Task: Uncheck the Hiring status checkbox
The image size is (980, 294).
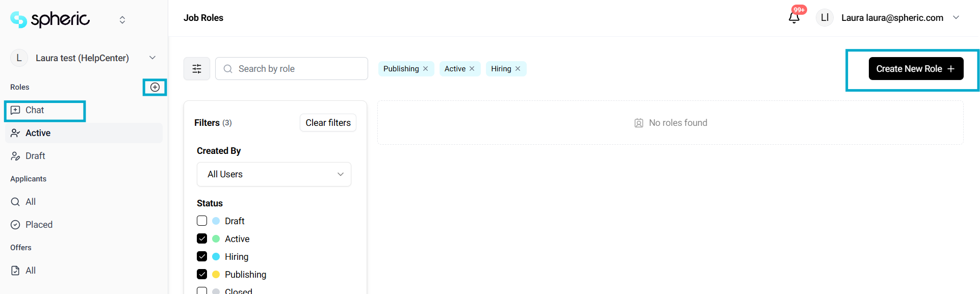Action: [x=202, y=257]
